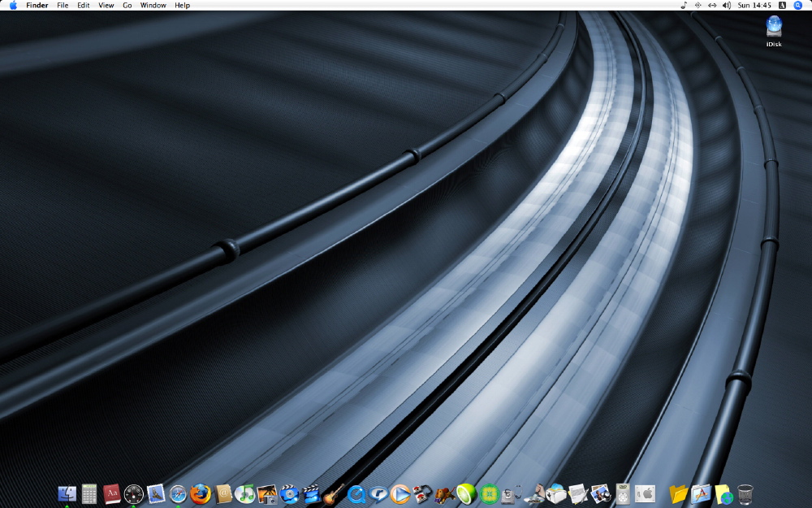Click the Spotlight search icon
This screenshot has width=812, height=508.
(x=797, y=6)
